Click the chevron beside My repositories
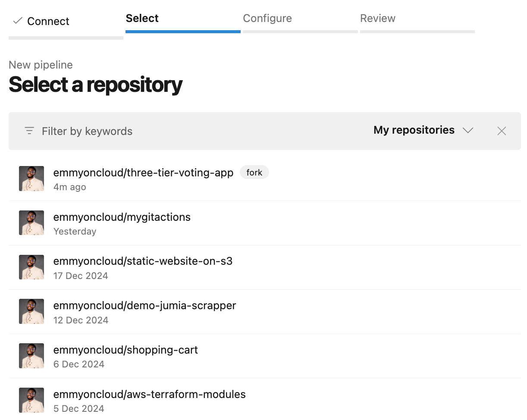 coord(468,131)
